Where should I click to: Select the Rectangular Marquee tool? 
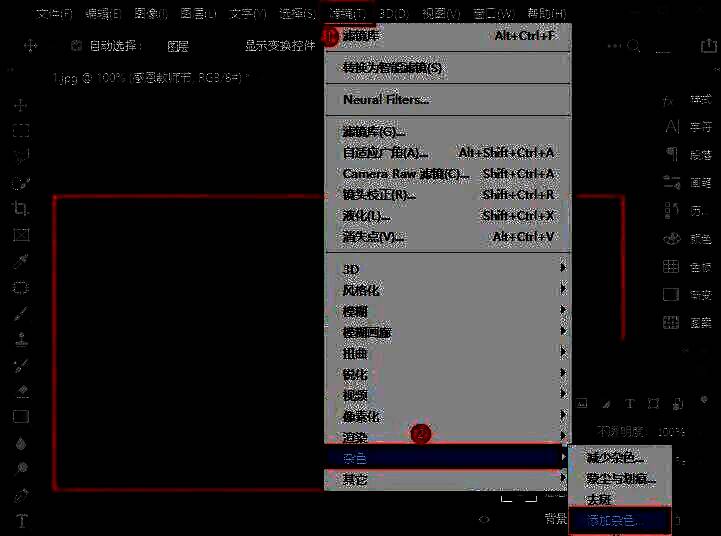[x=21, y=131]
